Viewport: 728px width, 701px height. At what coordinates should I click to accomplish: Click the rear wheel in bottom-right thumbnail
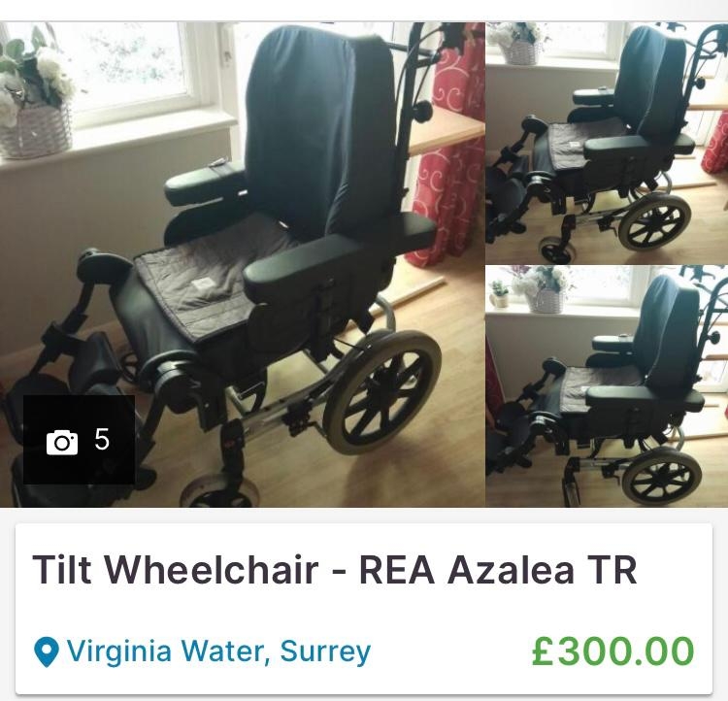[x=662, y=477]
